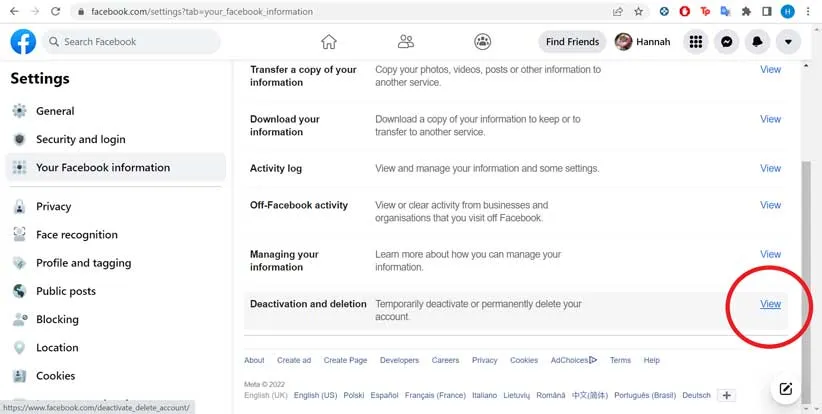Open the Friends icon in top navigation
The height and width of the screenshot is (414, 822).
[405, 42]
